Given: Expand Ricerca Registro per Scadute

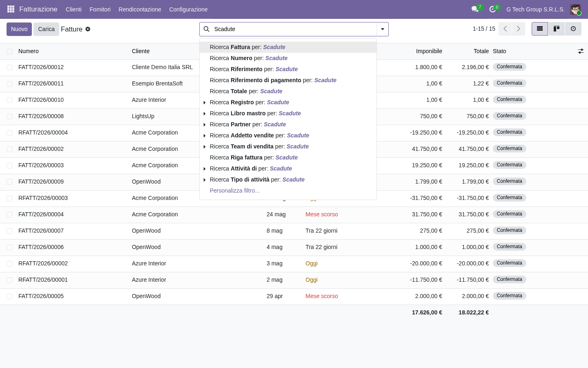Looking at the screenshot, I should pyautogui.click(x=205, y=102).
